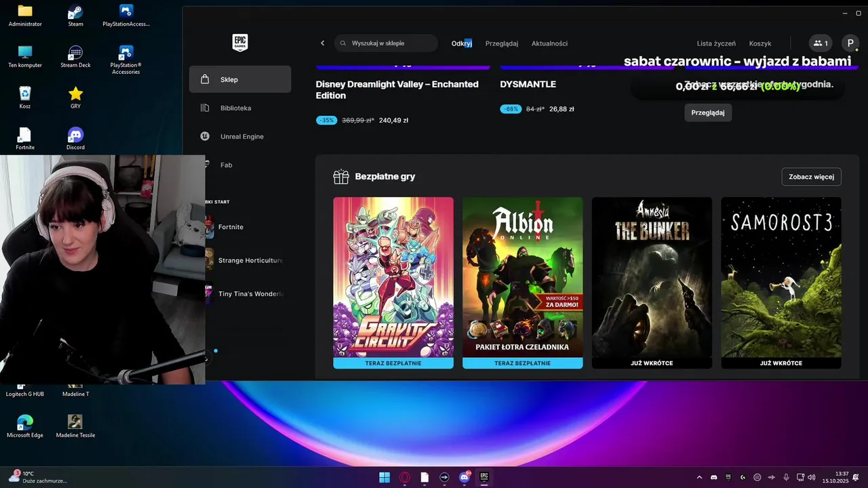Click the 26,88 zł price

click(x=561, y=109)
